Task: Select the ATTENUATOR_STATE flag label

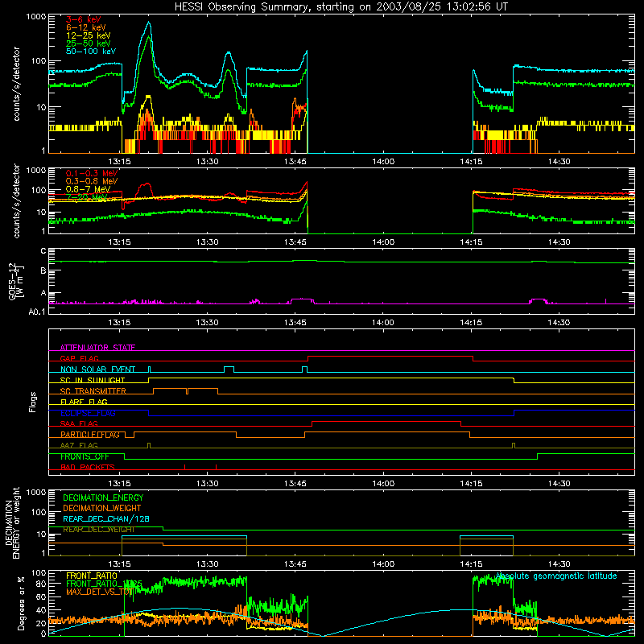Action: (97, 348)
